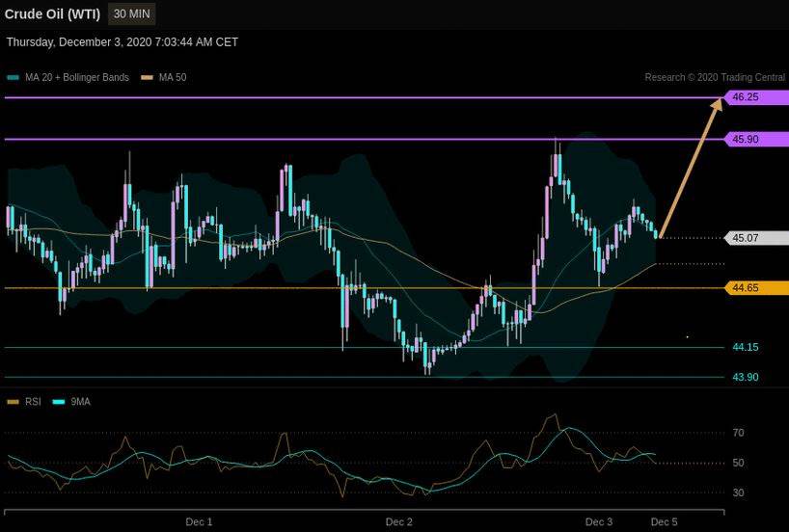The image size is (789, 532).
Task: Click the Dec 1 date axis label
Action: pos(199,522)
